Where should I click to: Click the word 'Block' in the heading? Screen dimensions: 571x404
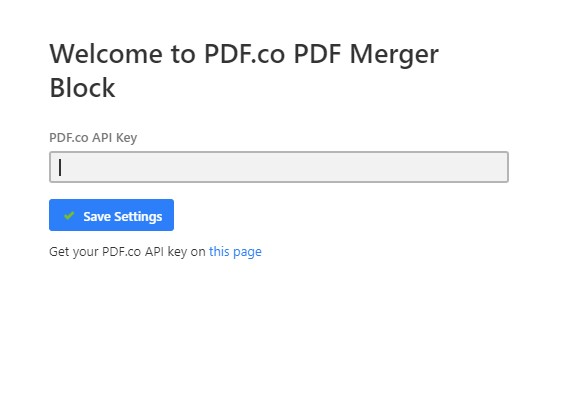[82, 88]
